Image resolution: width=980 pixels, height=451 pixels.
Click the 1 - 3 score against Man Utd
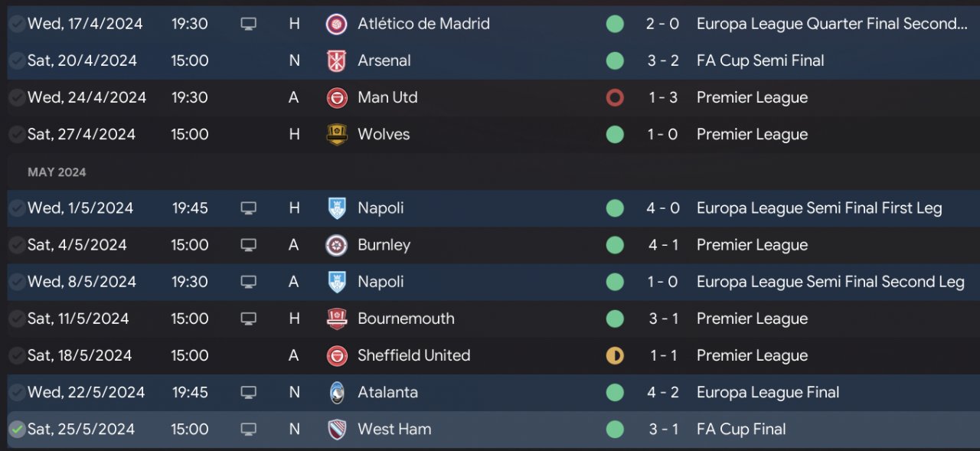click(x=663, y=97)
